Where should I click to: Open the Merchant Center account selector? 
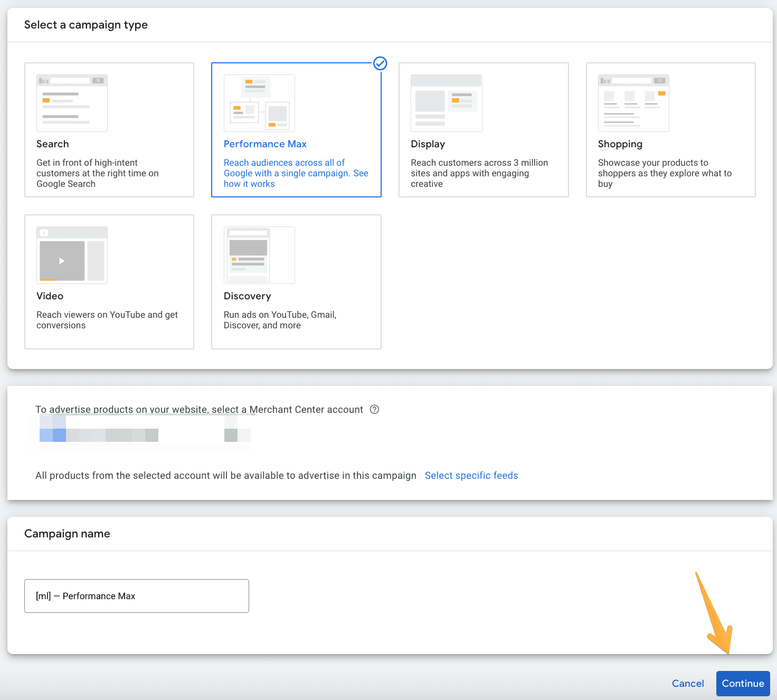(143, 434)
